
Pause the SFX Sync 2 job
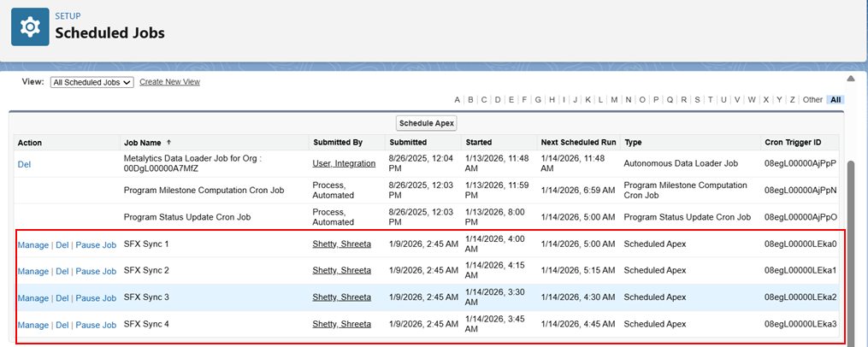[96, 272]
